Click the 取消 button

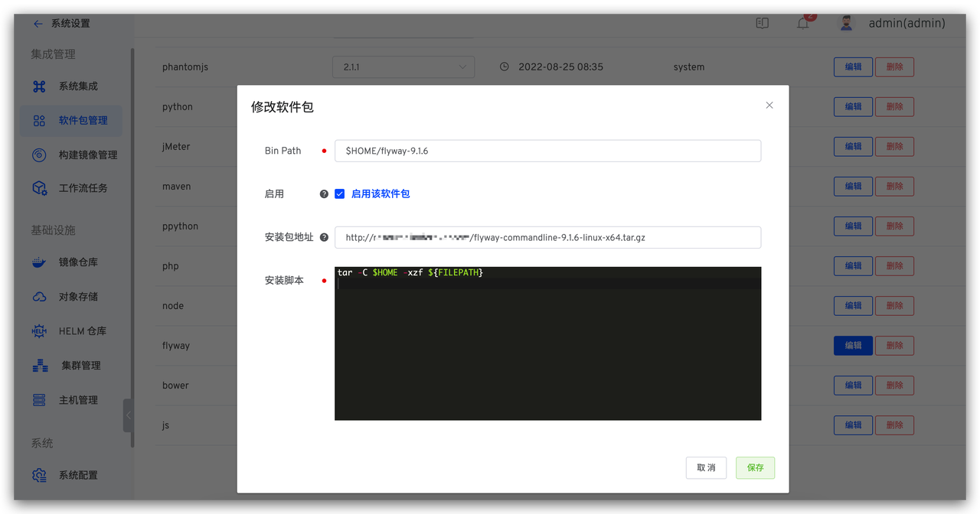pyautogui.click(x=706, y=468)
